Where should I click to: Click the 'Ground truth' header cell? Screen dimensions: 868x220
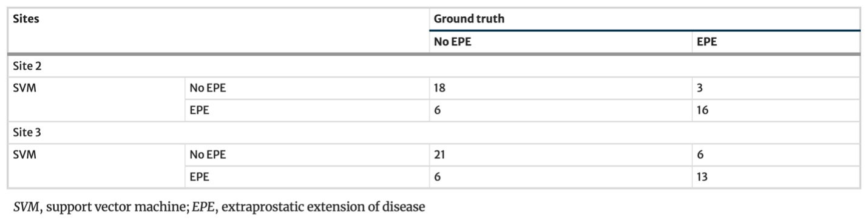pos(643,19)
